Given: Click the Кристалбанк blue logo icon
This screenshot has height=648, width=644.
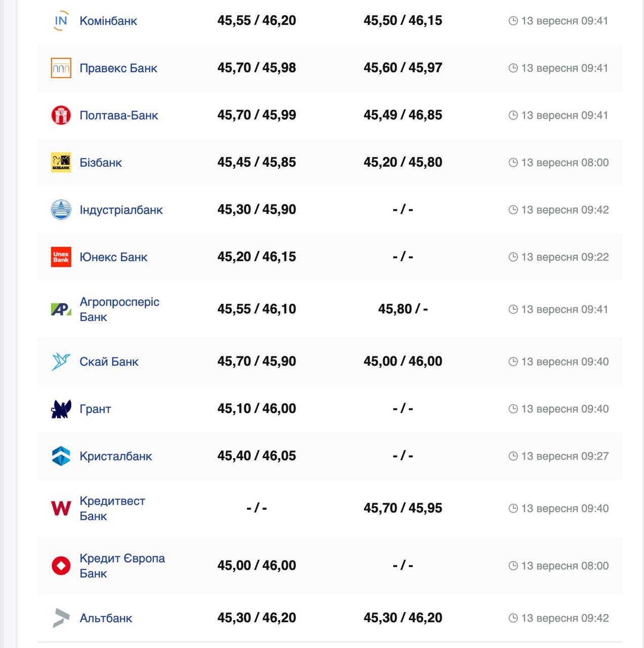Looking at the screenshot, I should pos(61,456).
